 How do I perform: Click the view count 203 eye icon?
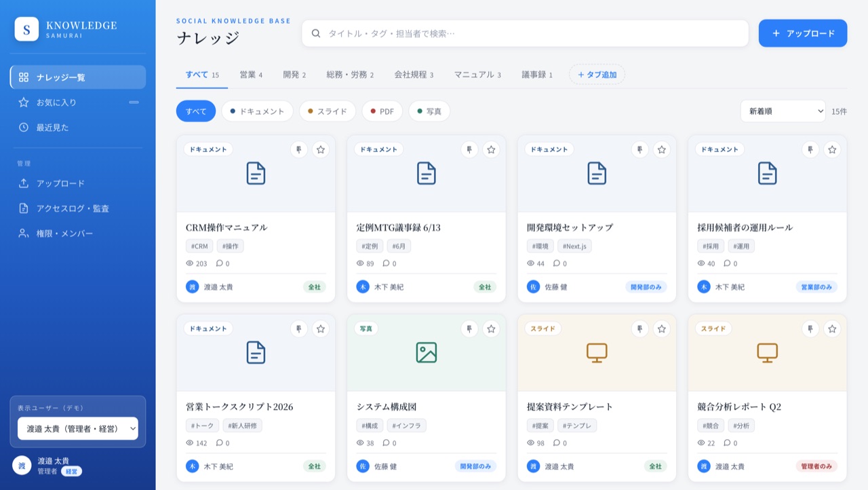point(190,263)
